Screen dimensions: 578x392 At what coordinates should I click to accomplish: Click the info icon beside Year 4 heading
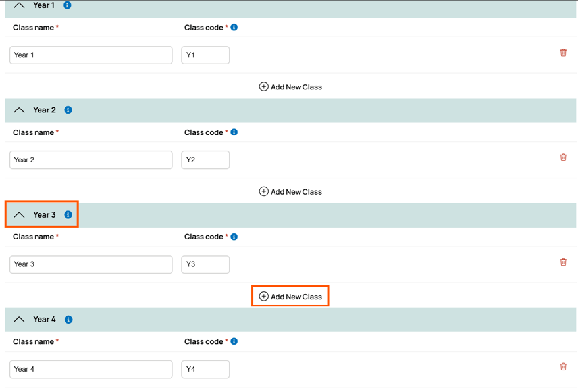pos(68,319)
